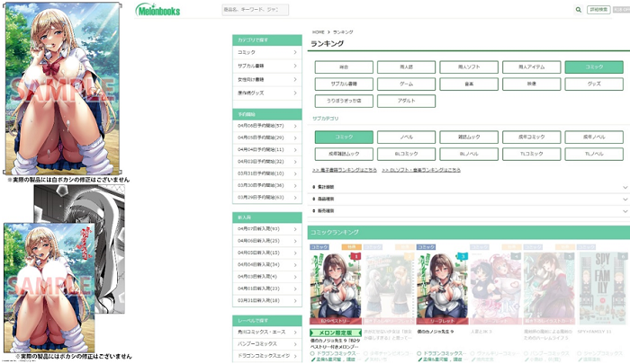Image resolution: width=630 pixels, height=364 pixels.
Task: Select 04月03日予約開始(32) list row
Action: pyautogui.click(x=267, y=162)
